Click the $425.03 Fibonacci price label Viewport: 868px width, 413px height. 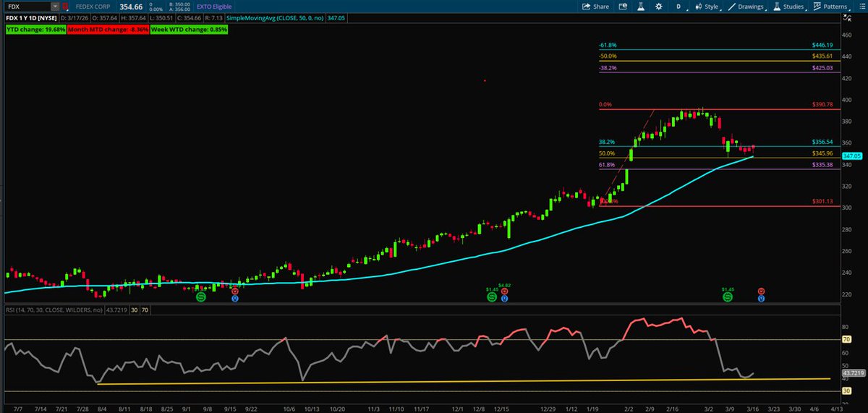(823, 68)
